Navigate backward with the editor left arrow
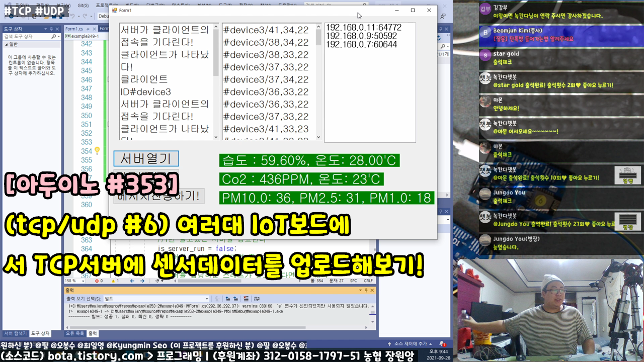 132,281
